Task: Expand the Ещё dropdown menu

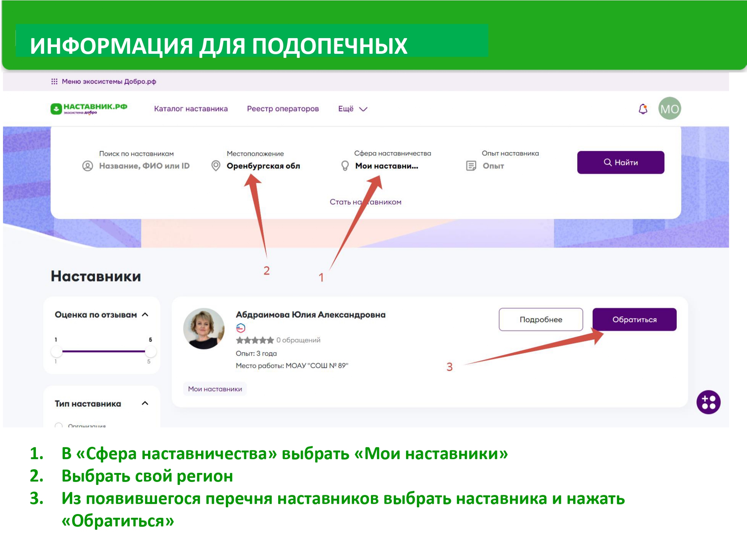Action: [353, 109]
